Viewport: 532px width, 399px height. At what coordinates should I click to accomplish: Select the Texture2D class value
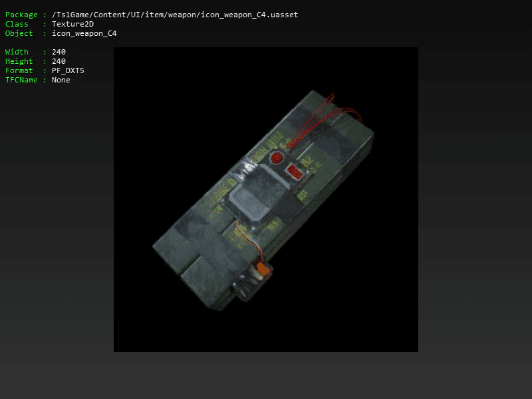coord(72,24)
